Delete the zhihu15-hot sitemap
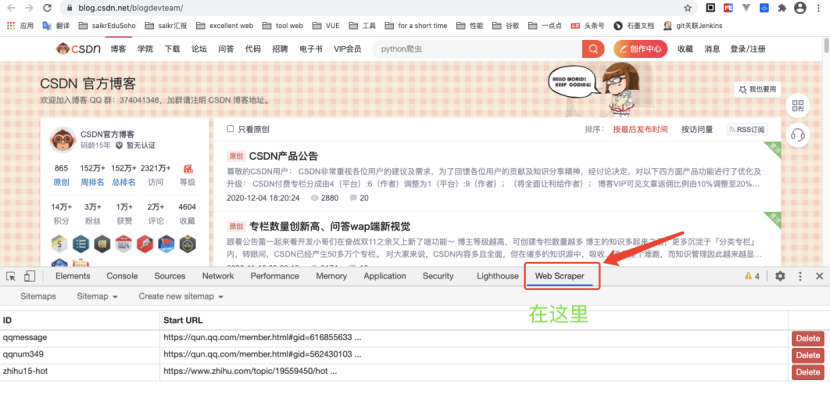Screen dimensions: 830x416 pyautogui.click(x=808, y=372)
